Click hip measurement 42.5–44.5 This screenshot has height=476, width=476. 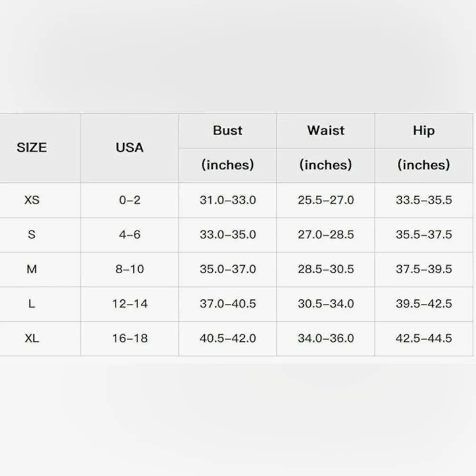pos(424,338)
